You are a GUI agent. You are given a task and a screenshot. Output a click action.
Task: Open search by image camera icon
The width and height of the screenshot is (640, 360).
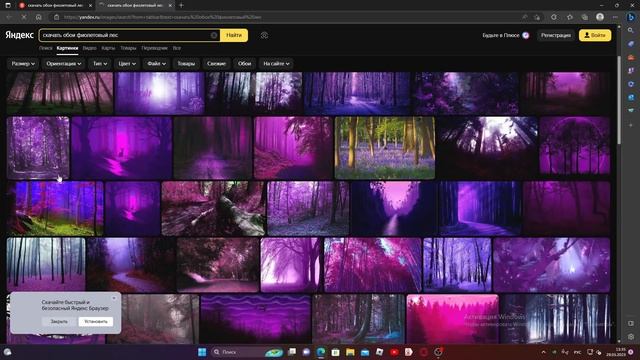coord(264,36)
